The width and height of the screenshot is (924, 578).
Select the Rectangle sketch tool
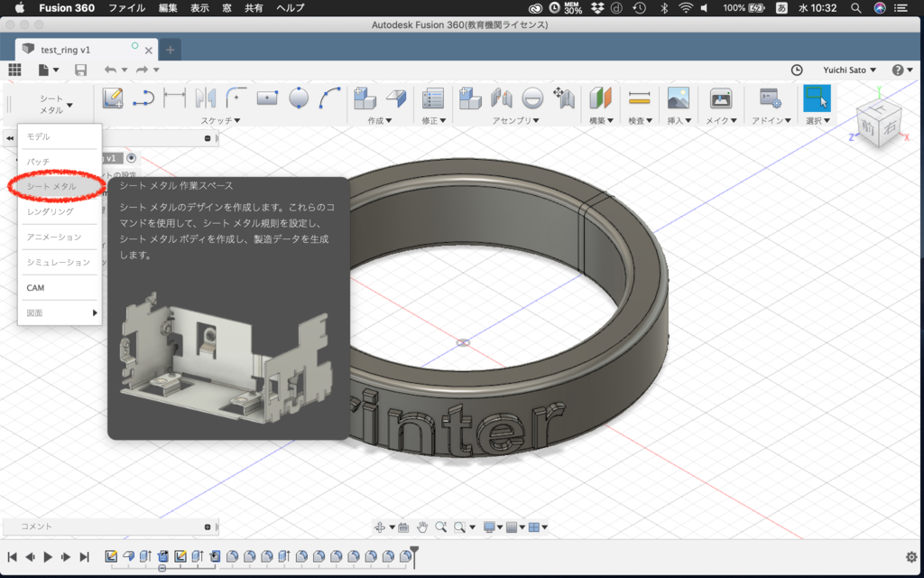point(267,98)
